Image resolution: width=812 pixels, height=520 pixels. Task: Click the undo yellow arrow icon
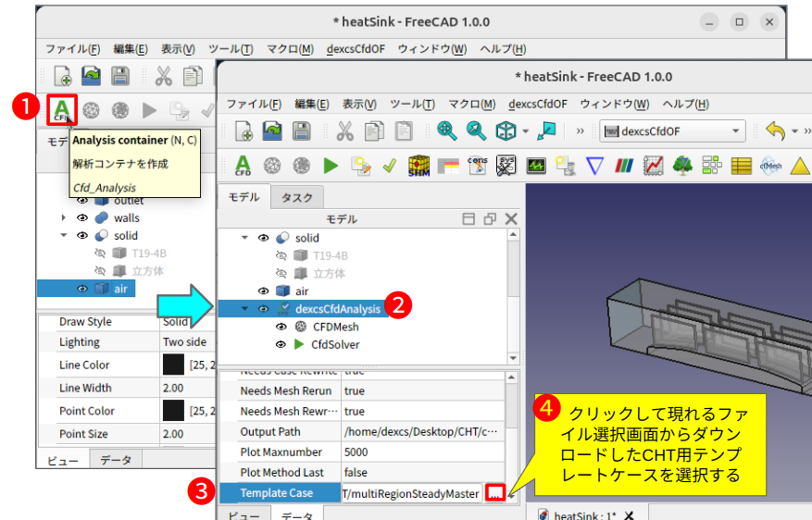[775, 130]
